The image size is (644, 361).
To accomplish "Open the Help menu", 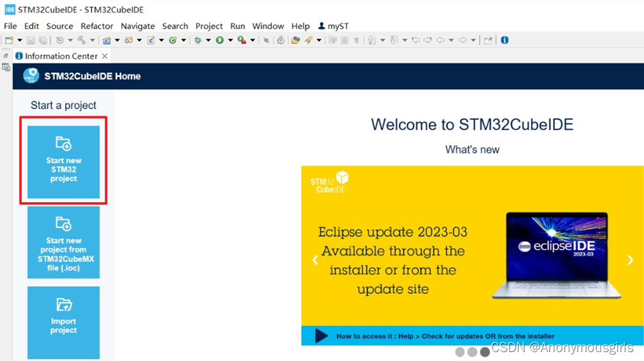I will (300, 26).
